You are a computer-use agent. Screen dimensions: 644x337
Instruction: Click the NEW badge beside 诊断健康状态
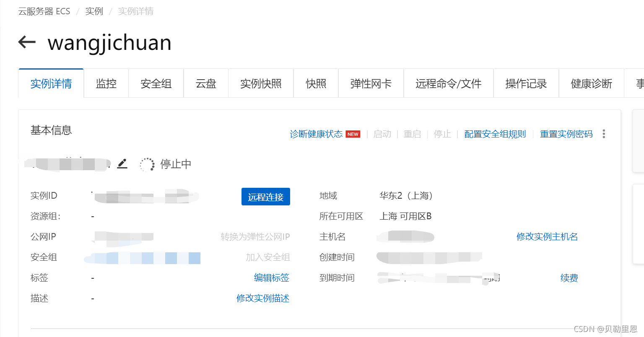[x=353, y=134]
